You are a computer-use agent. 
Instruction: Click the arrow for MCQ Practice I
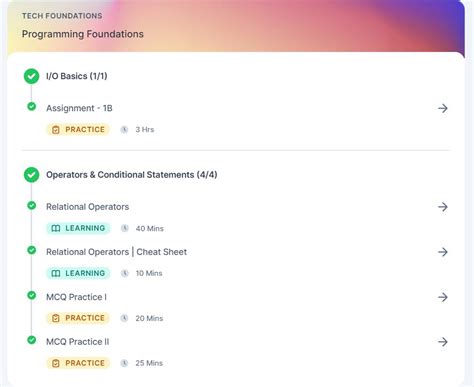coord(442,297)
